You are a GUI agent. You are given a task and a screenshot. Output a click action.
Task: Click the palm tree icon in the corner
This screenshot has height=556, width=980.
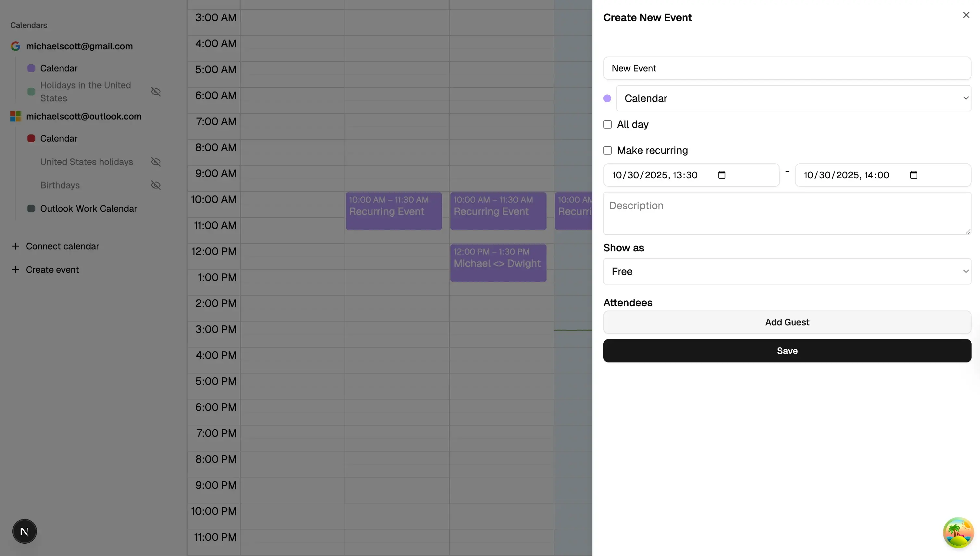(958, 532)
